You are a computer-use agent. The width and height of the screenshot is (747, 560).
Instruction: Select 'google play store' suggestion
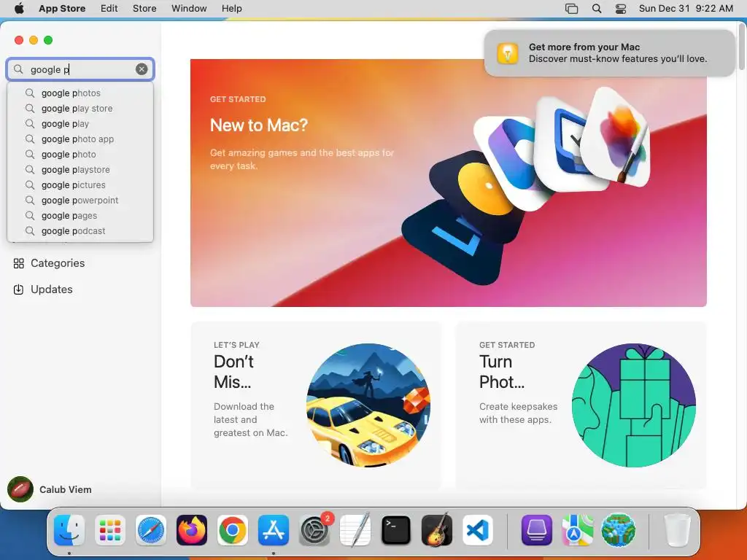[80, 108]
